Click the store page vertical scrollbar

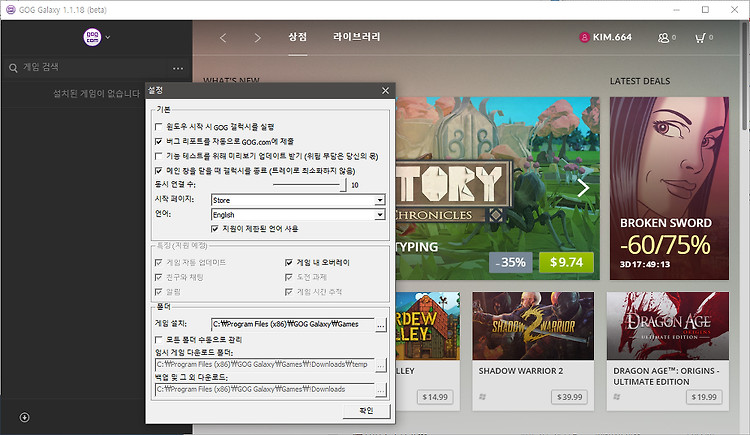click(x=744, y=77)
